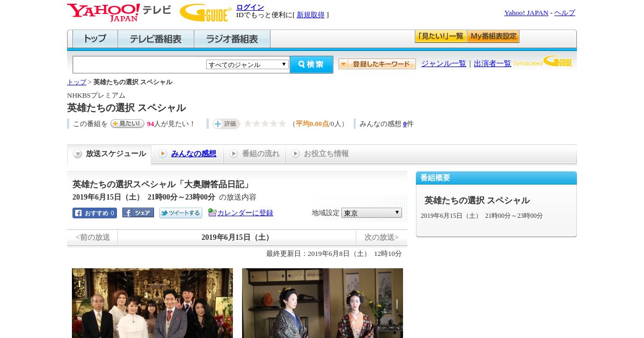This screenshot has height=338, width=644.
Task: Share on Facebook via シェア button
Action: click(138, 212)
